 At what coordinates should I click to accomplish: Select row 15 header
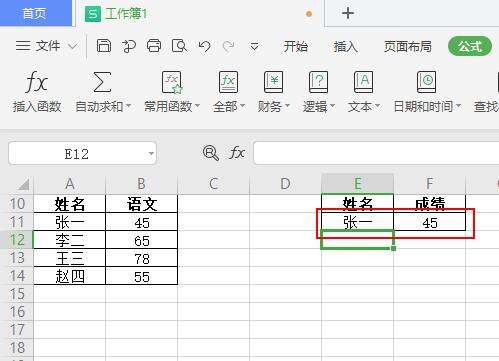click(17, 294)
